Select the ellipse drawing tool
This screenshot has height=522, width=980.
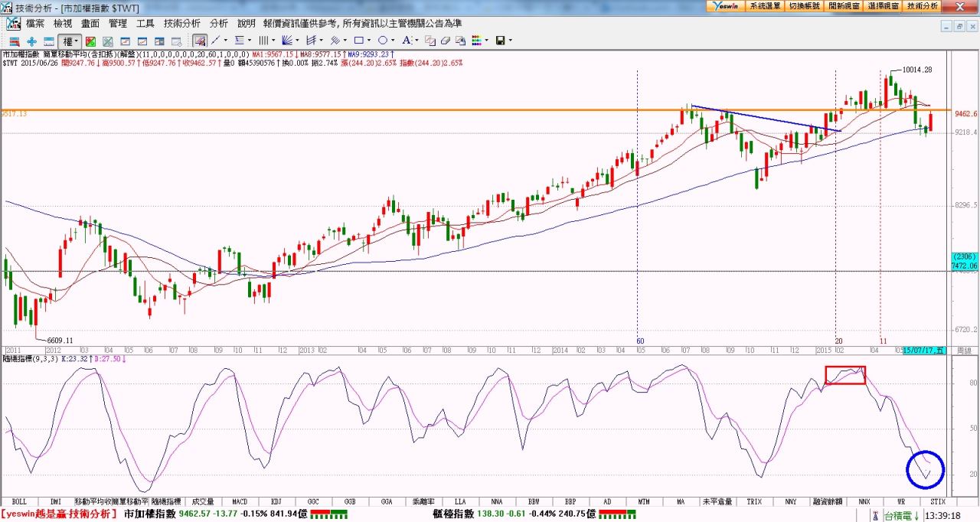click(x=383, y=41)
